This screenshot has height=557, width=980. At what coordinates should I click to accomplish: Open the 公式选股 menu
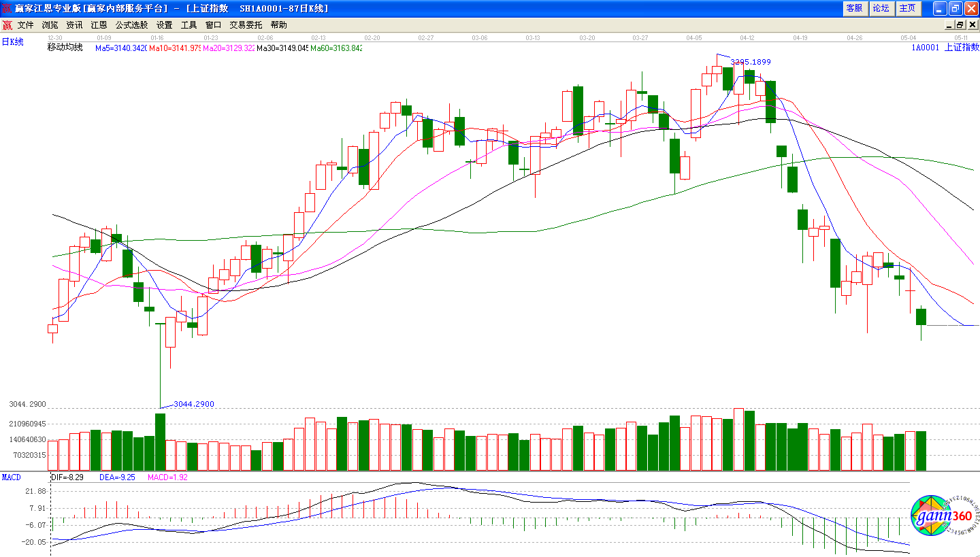[131, 25]
